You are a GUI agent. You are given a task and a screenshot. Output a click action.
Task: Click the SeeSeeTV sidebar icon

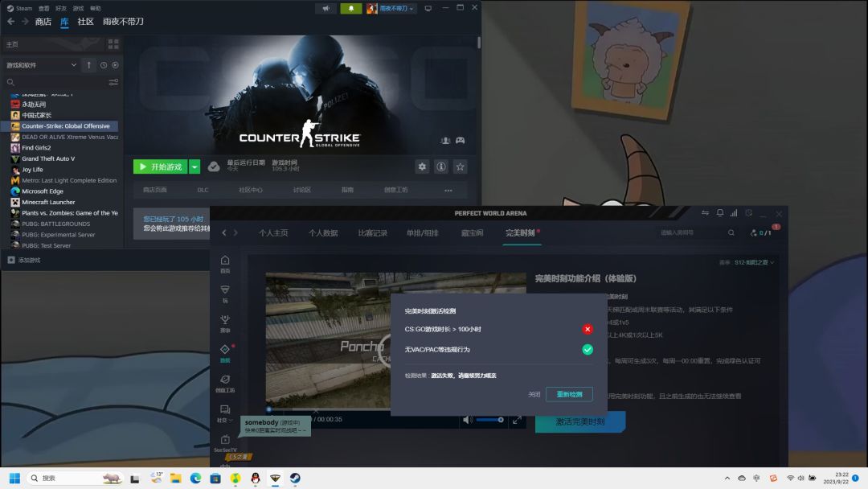[x=225, y=443]
